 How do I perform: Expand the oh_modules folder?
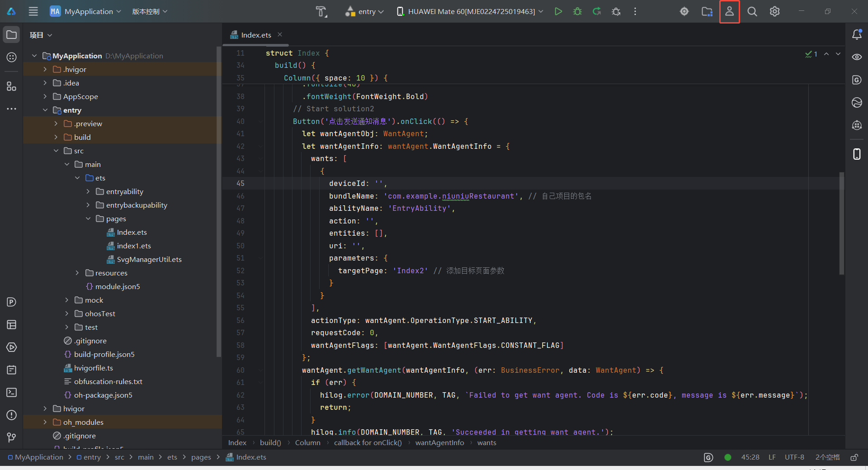(45, 422)
